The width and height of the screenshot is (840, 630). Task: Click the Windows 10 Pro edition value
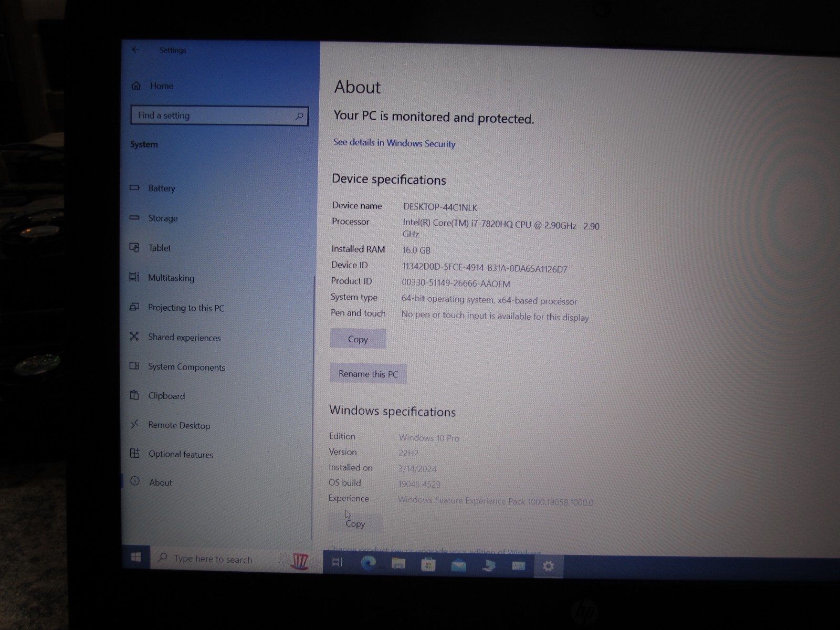[x=429, y=438]
